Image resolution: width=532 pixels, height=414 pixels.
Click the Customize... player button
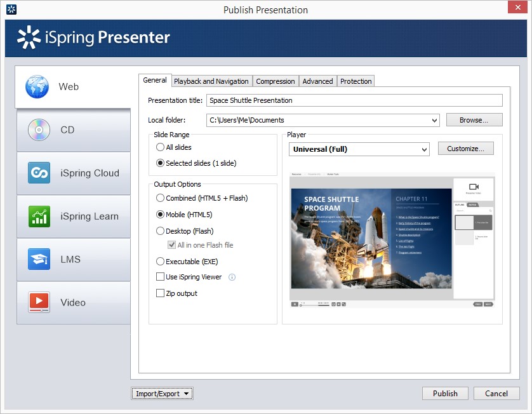(x=465, y=149)
